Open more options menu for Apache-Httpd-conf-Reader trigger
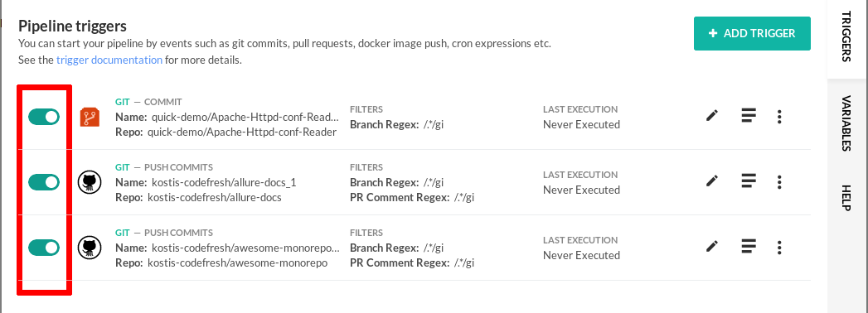This screenshot has height=313, width=868. tap(779, 116)
